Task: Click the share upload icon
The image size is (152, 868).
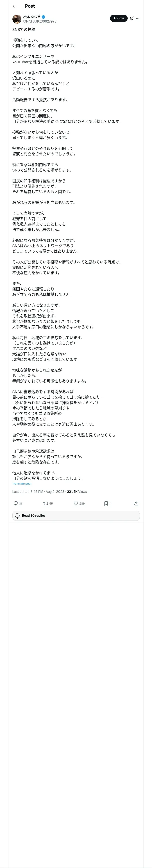Action: [136, 503]
